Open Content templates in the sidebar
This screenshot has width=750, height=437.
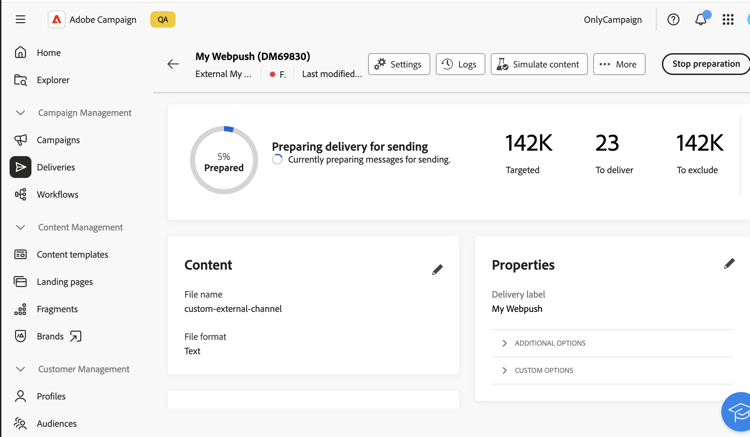pos(72,255)
